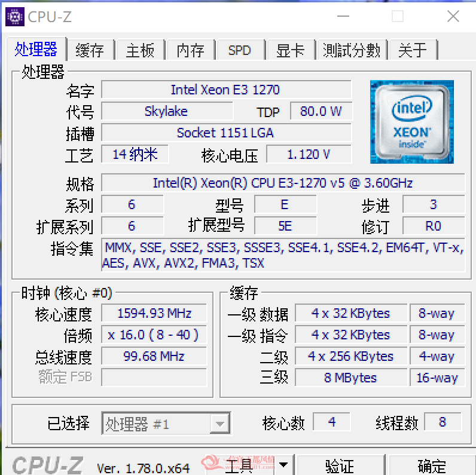Click the 一级 指令 4 x 32 KBytes value
The image size is (476, 475).
(x=351, y=335)
